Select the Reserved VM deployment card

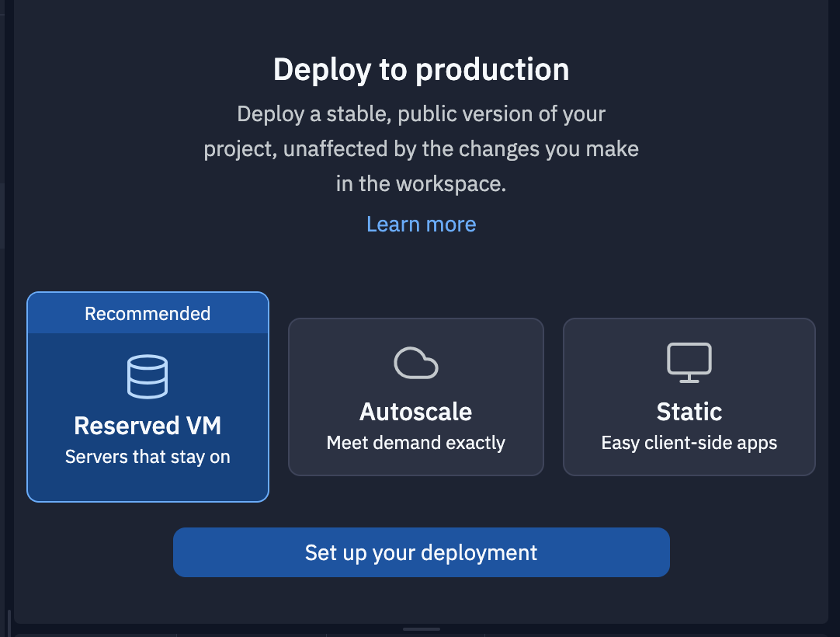(x=148, y=397)
